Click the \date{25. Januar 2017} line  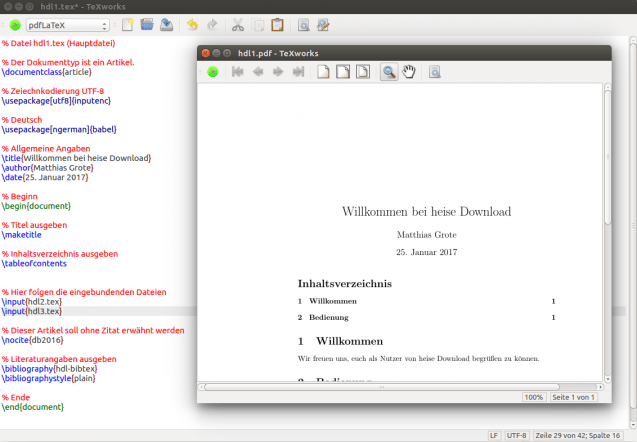(45, 178)
